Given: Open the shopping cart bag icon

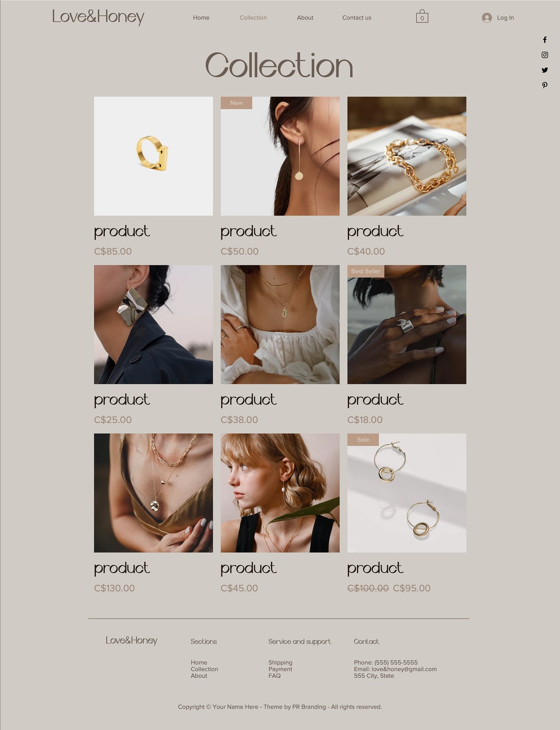Looking at the screenshot, I should click(422, 16).
